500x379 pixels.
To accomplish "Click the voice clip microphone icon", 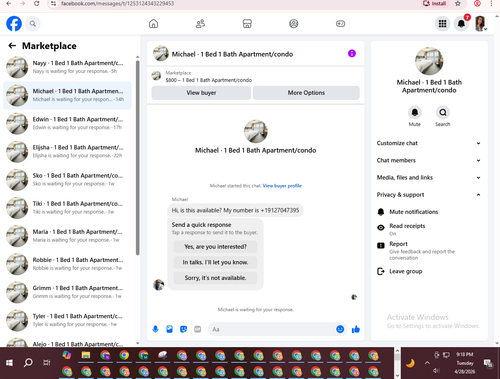I will pyautogui.click(x=155, y=329).
